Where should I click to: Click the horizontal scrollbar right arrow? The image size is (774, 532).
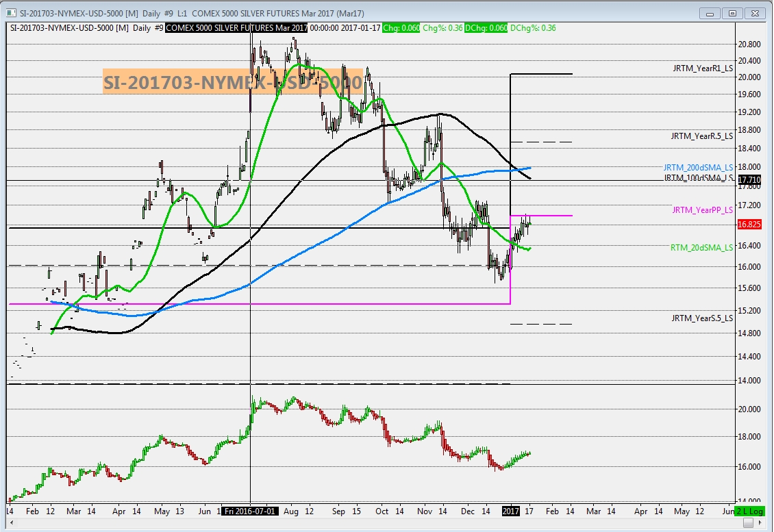tap(760, 523)
